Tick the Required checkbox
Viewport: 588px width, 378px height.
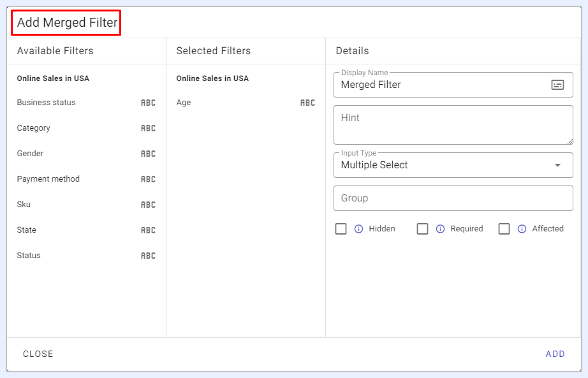point(423,229)
